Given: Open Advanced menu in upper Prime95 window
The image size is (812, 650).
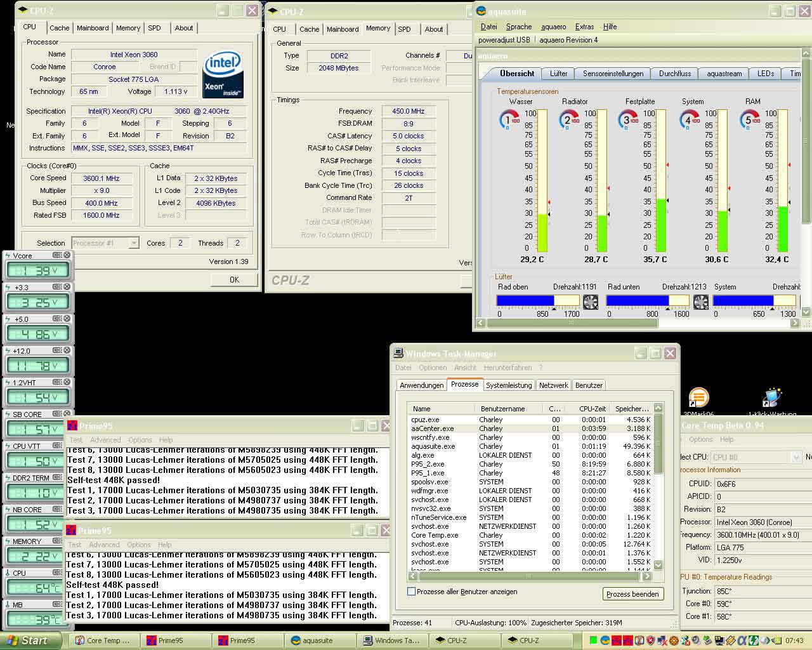Looking at the screenshot, I should 105,440.
